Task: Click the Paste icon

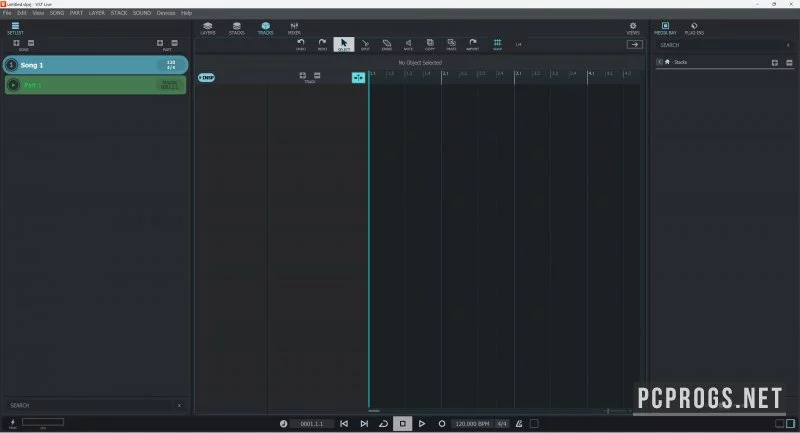Action: [x=452, y=44]
